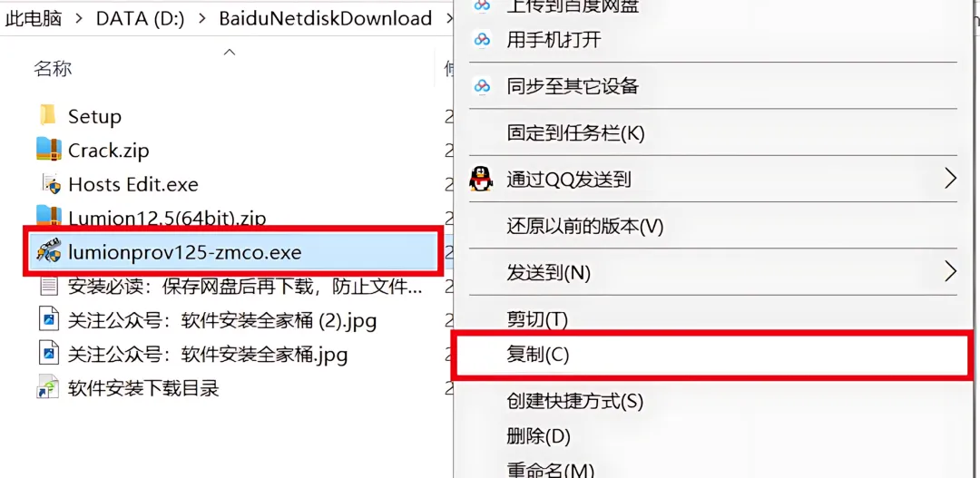Click the Setup folder icon

click(47, 115)
